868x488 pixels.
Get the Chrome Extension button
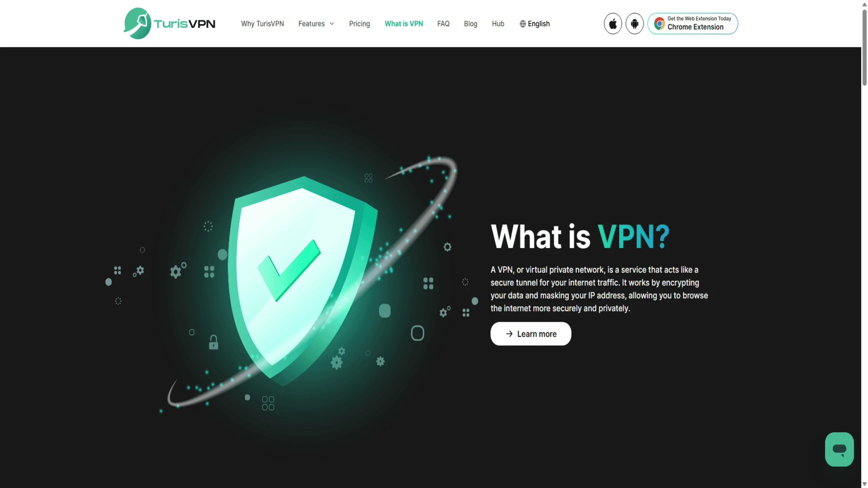coord(692,24)
